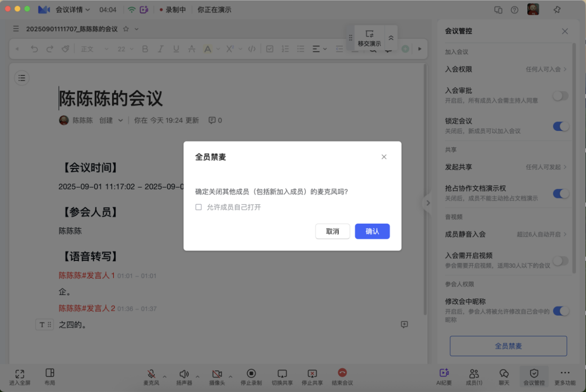Open the 正文 paragraph style dropdown

coord(94,49)
